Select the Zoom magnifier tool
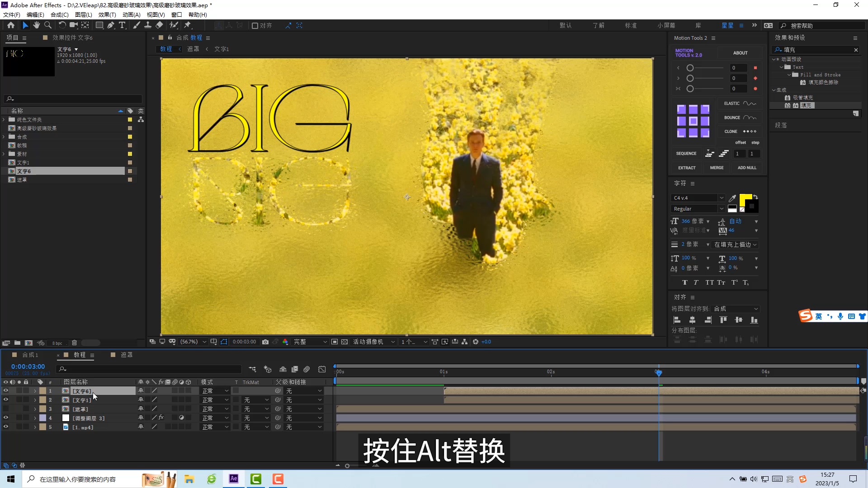This screenshot has width=868, height=488. [48, 25]
